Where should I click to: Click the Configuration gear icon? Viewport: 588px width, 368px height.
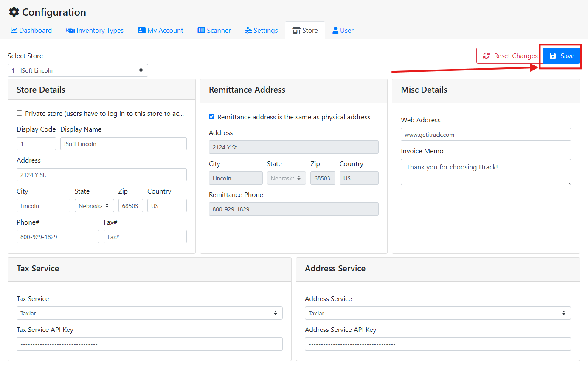click(x=14, y=12)
